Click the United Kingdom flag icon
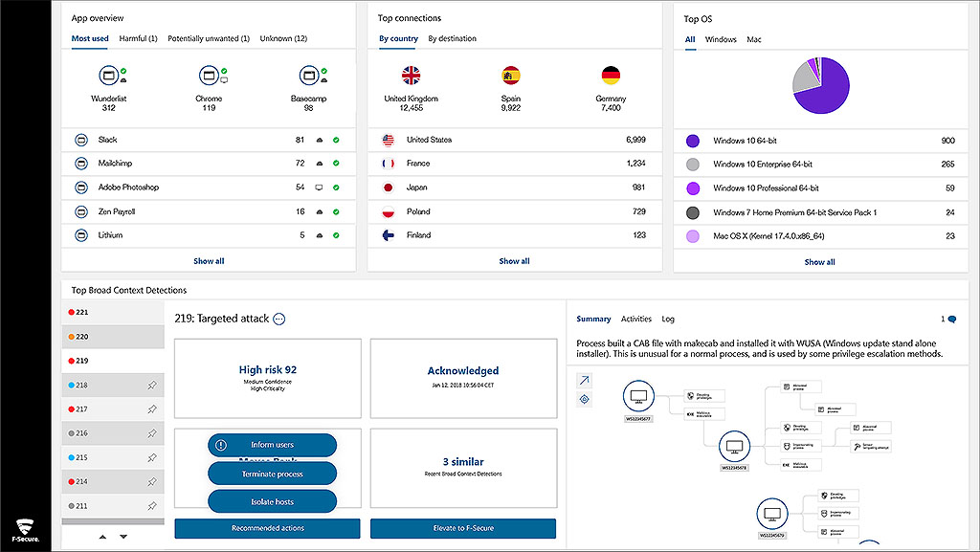Screen dimensions: 980x552 coord(412,76)
